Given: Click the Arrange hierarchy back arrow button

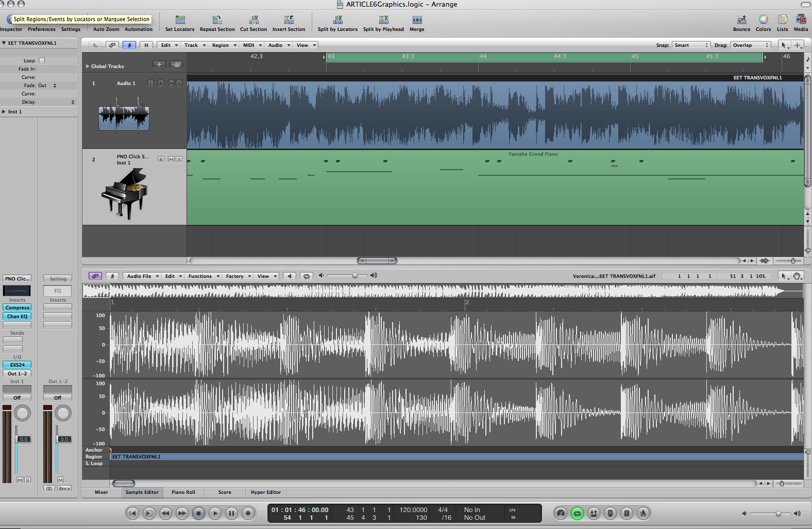Looking at the screenshot, I should (95, 45).
